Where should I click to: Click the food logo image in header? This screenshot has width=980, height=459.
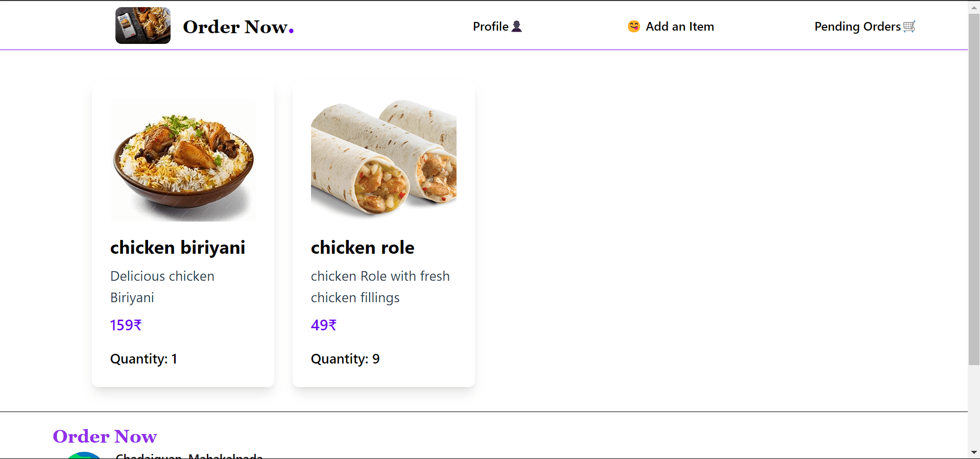point(142,26)
